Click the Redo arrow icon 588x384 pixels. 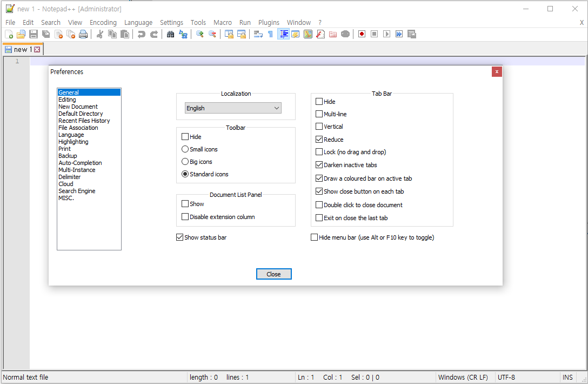[x=153, y=35]
